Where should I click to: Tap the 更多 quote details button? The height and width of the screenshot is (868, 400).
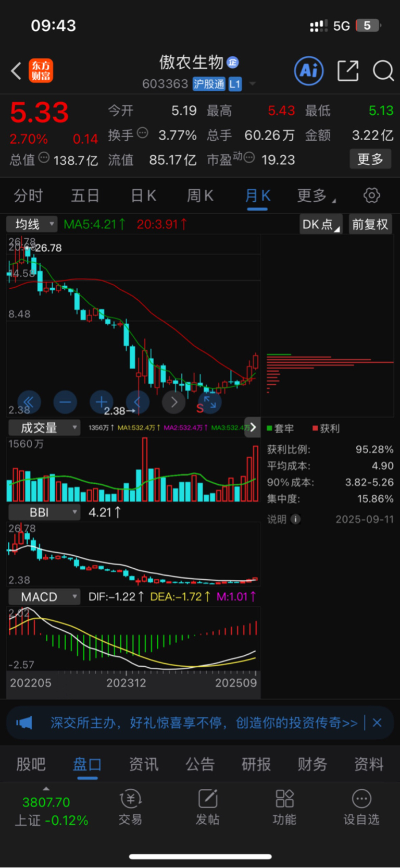(370, 159)
